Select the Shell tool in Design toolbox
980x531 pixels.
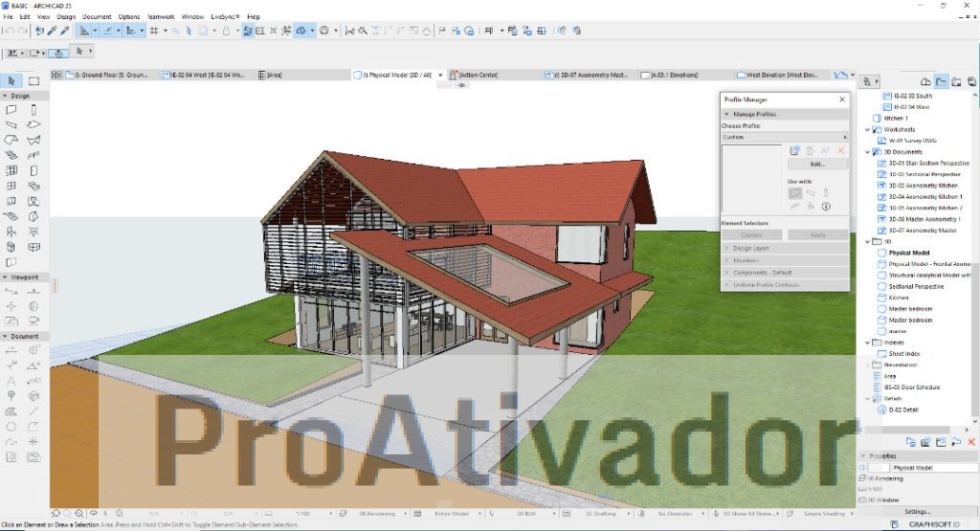tap(33, 140)
